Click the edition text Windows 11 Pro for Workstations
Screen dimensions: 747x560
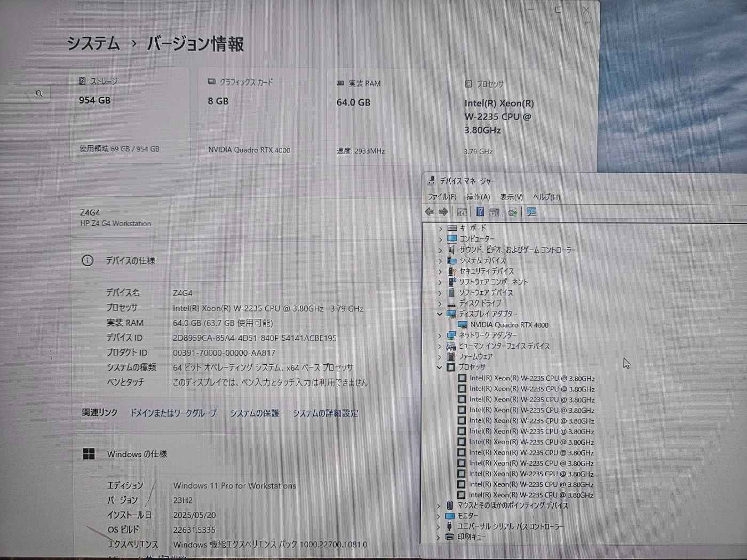(x=234, y=485)
